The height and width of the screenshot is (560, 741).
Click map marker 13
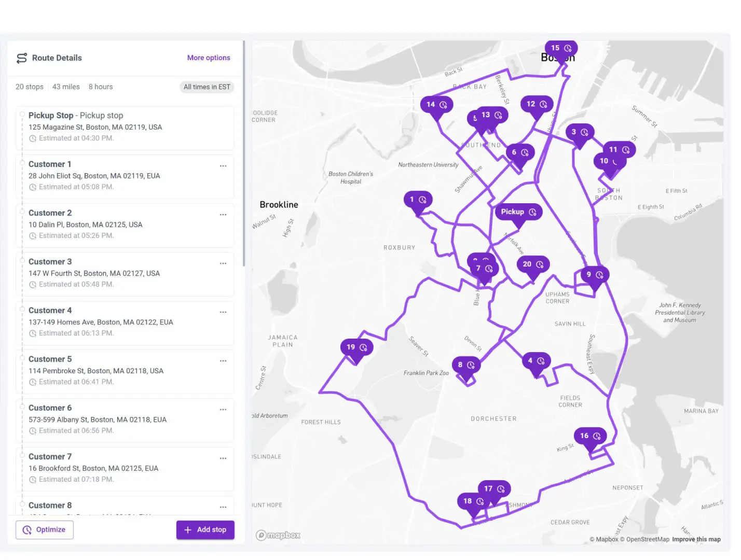[x=491, y=115]
